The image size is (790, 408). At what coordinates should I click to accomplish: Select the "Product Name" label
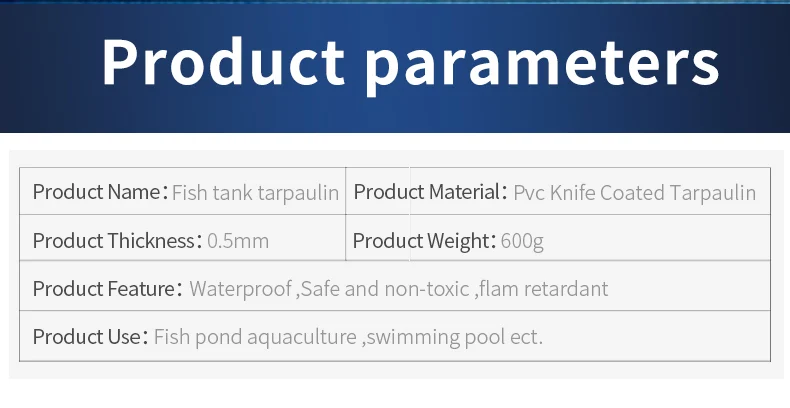[96, 192]
